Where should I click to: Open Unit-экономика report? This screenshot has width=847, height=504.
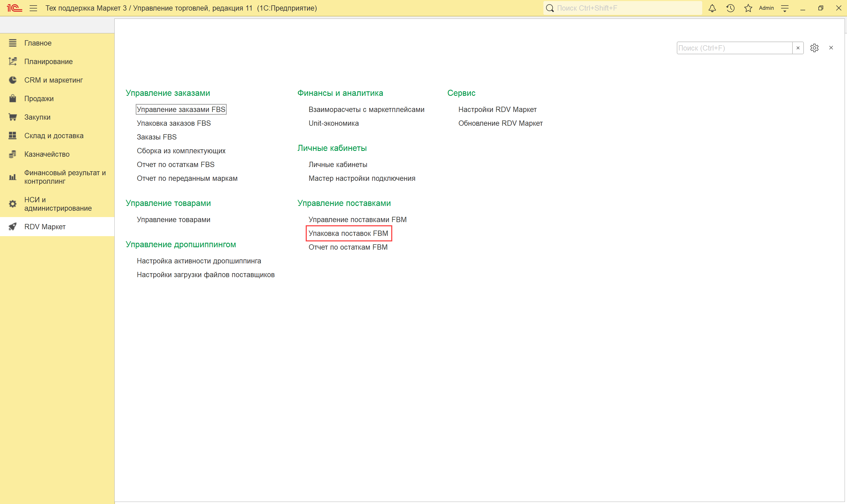333,123
